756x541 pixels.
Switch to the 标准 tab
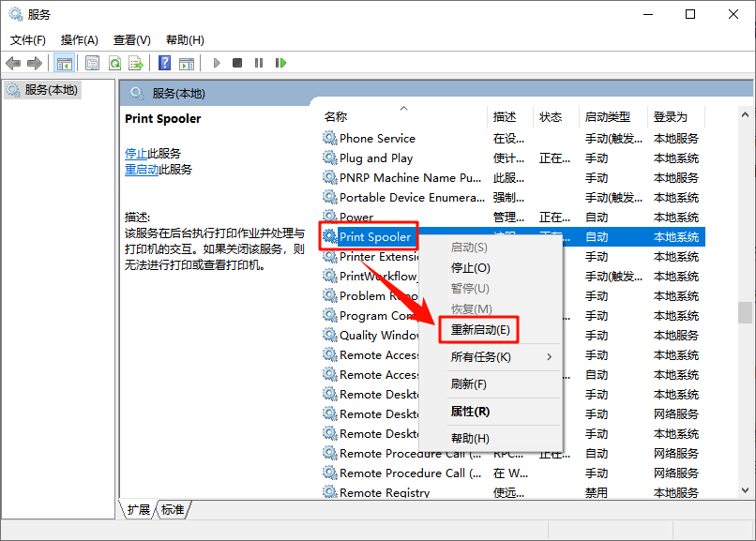[171, 510]
